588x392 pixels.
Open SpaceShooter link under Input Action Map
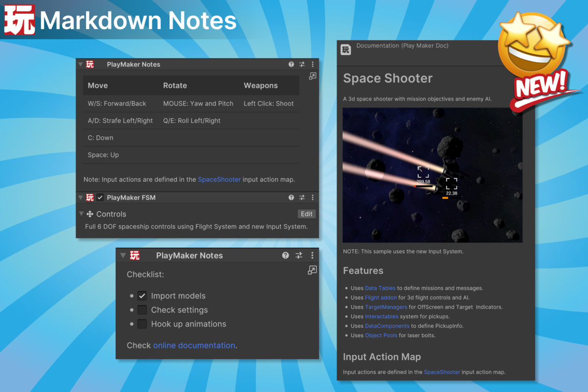coord(442,372)
